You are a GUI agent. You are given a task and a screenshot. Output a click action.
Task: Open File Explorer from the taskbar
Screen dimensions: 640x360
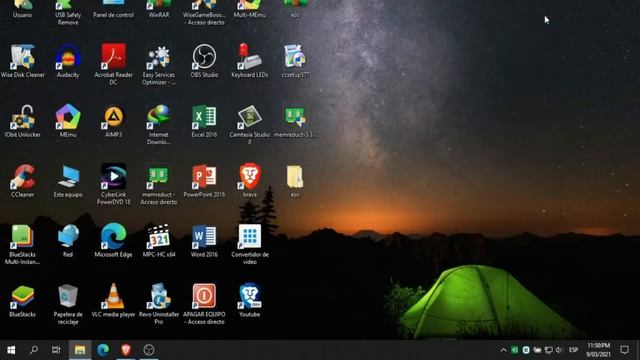click(x=80, y=350)
